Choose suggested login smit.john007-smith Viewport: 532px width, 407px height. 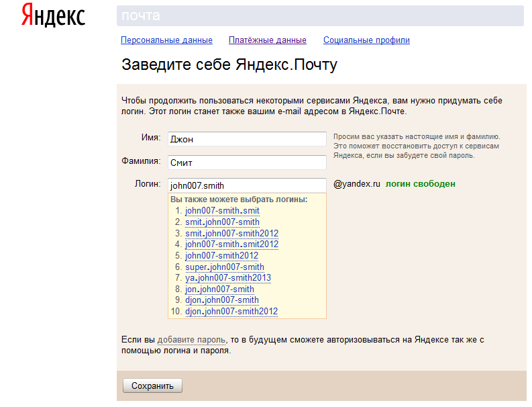coord(222,222)
